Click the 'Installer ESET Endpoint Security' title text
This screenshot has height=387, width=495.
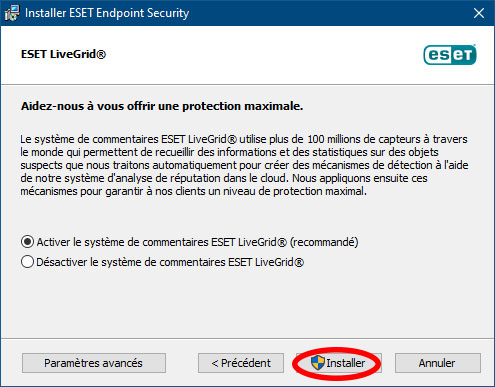pos(107,13)
